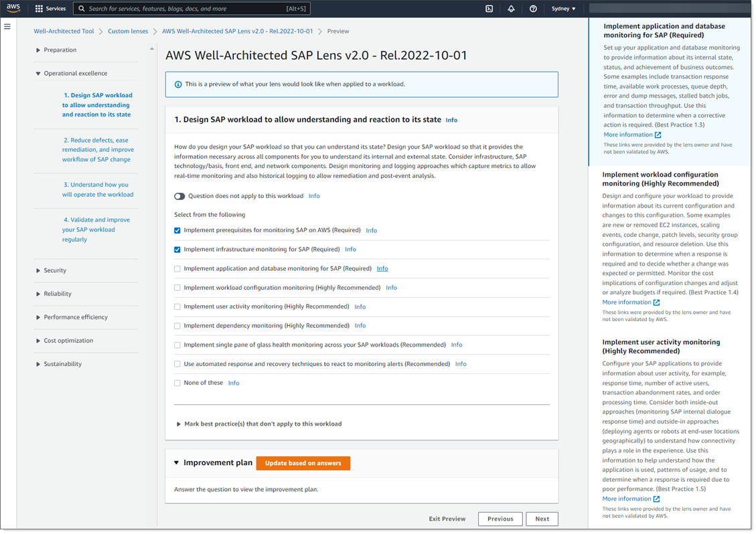Toggle 'Question does not apply to this workload'
This screenshot has width=756, height=534.
point(179,196)
